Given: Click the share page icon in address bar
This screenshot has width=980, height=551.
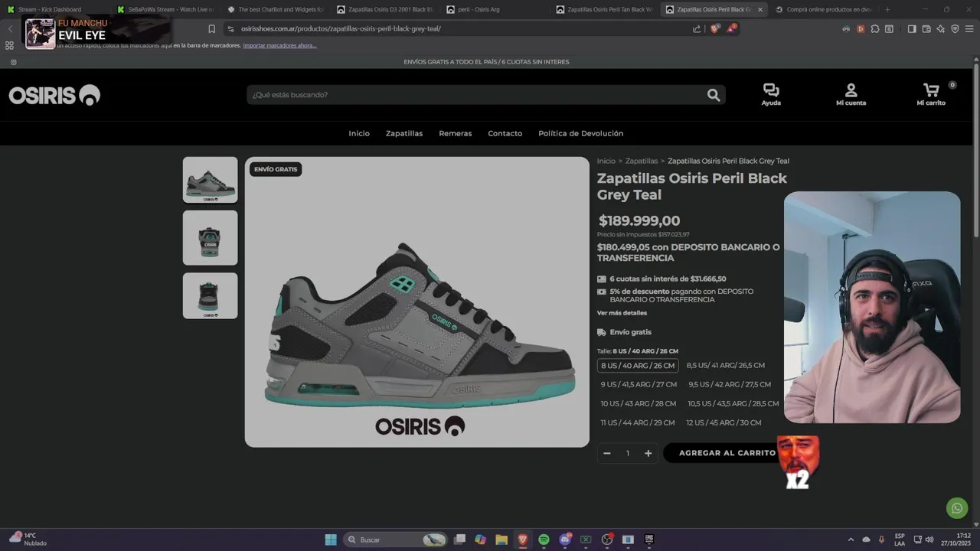Looking at the screenshot, I should (x=697, y=29).
